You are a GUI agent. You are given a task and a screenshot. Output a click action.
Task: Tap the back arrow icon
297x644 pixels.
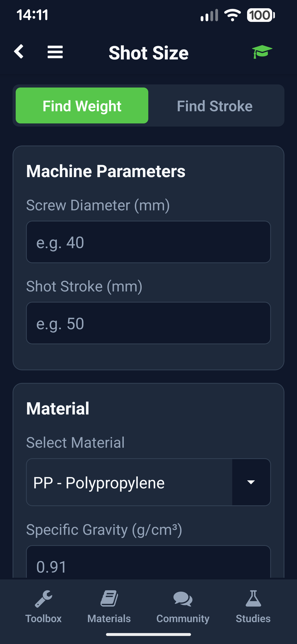19,52
